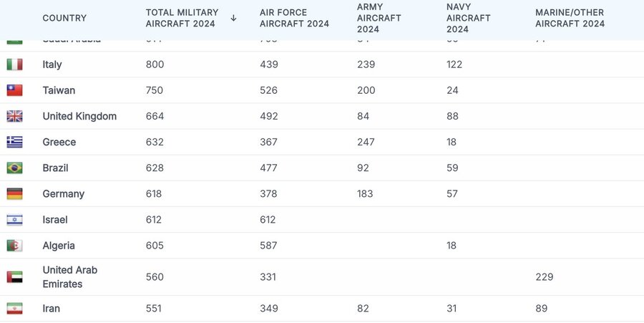Click the Israel flag icon
The image size is (644, 323).
point(14,220)
